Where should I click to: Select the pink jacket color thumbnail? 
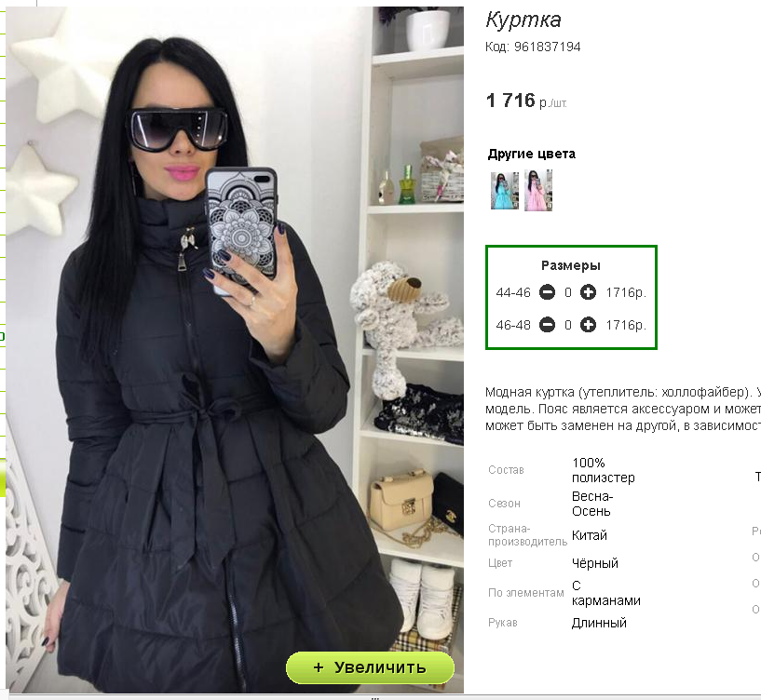click(538, 190)
